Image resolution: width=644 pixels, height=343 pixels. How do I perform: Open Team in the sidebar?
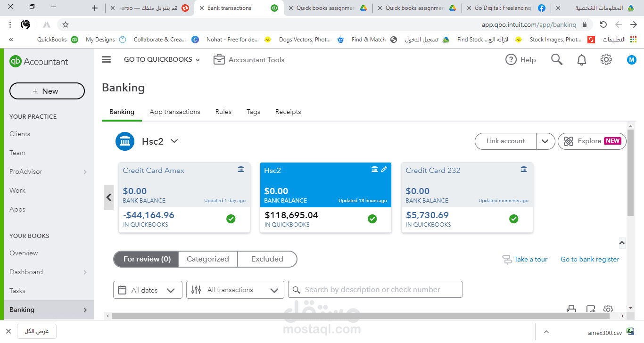(x=17, y=153)
